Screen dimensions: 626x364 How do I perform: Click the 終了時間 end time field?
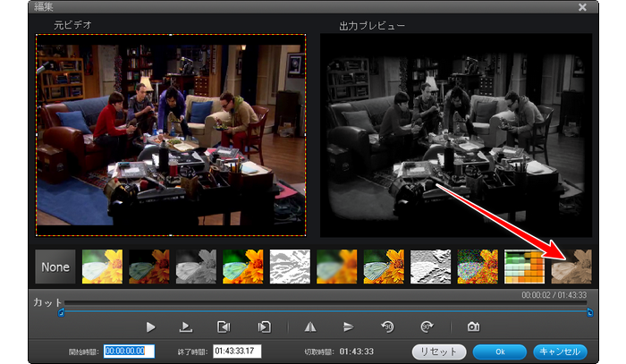237,351
